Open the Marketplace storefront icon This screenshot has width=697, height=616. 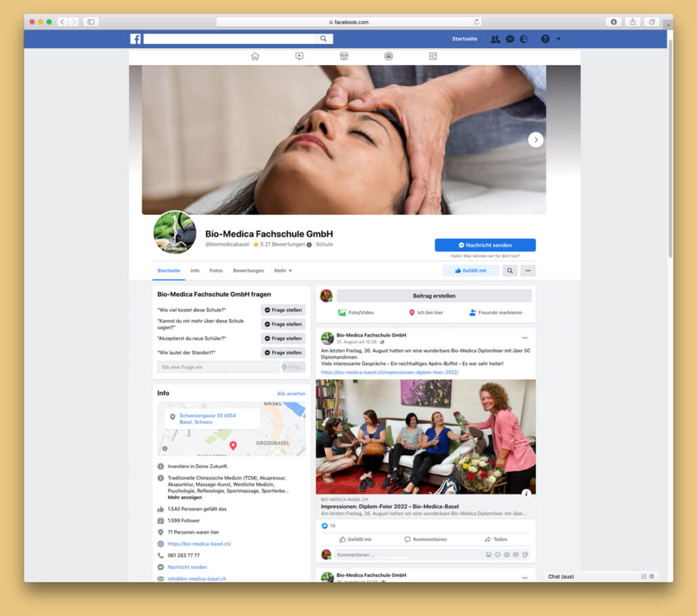click(x=344, y=56)
